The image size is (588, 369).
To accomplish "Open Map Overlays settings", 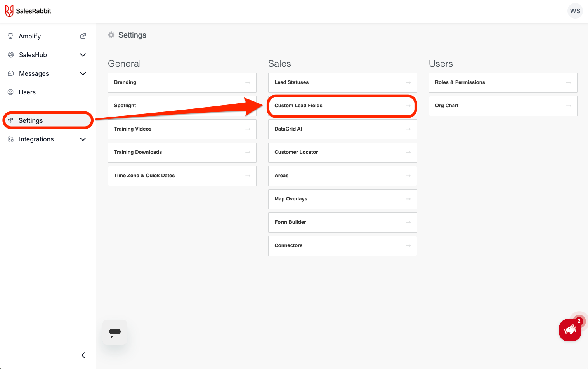I will tap(343, 199).
